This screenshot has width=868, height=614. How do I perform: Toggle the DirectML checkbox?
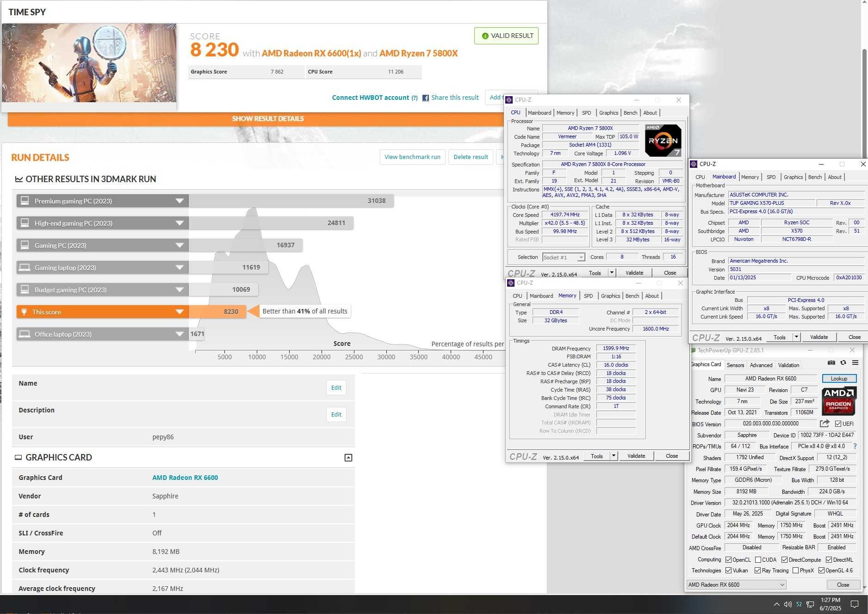tap(829, 560)
